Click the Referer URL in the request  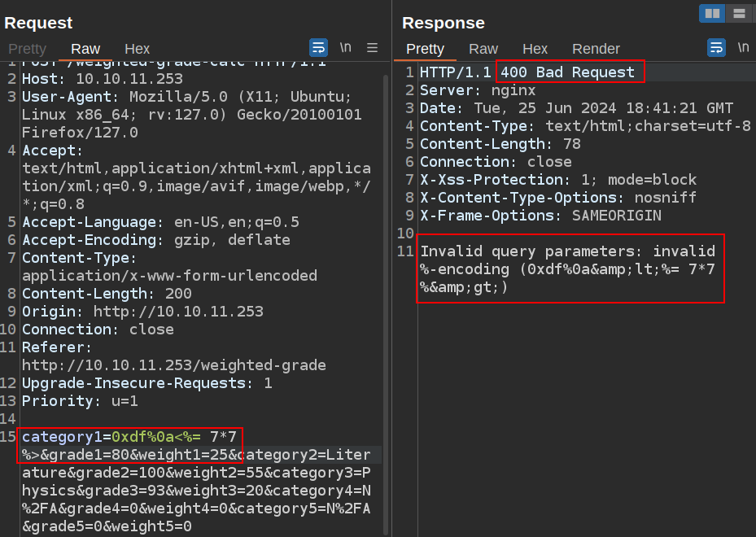[173, 365]
